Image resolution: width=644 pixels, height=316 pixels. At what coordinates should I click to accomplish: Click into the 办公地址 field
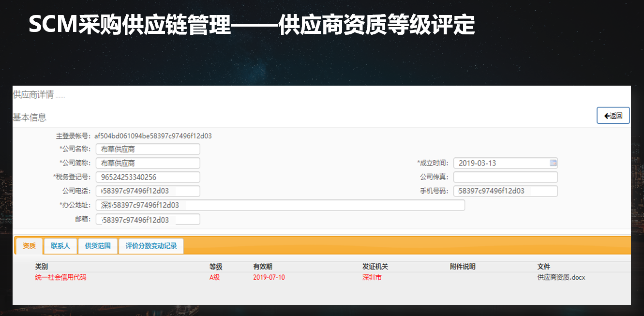(x=280, y=205)
